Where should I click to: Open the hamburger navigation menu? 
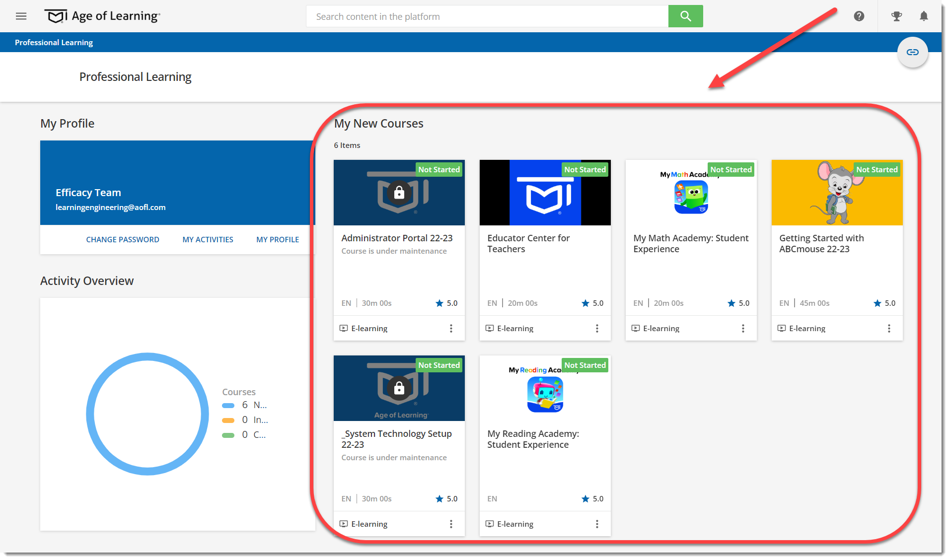point(21,16)
